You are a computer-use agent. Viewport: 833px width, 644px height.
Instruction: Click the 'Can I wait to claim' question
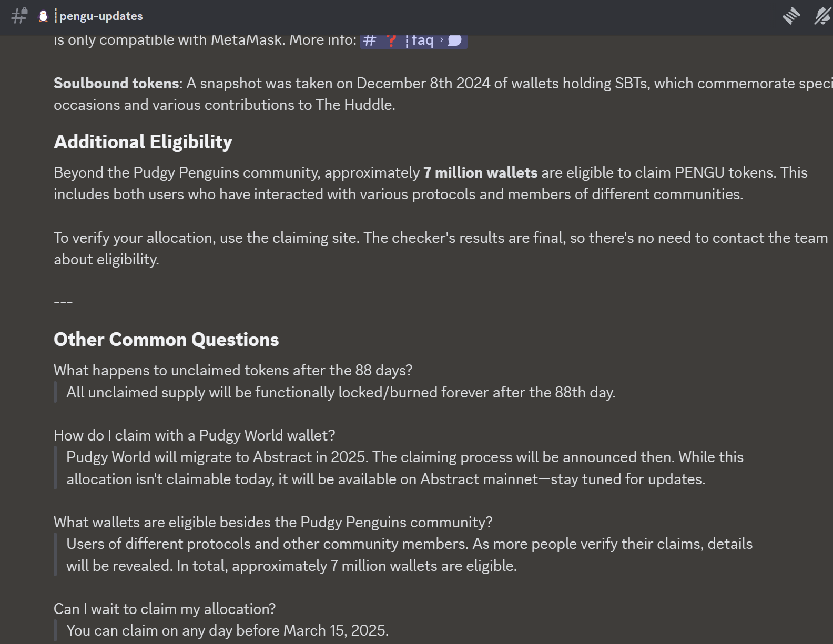coord(165,609)
